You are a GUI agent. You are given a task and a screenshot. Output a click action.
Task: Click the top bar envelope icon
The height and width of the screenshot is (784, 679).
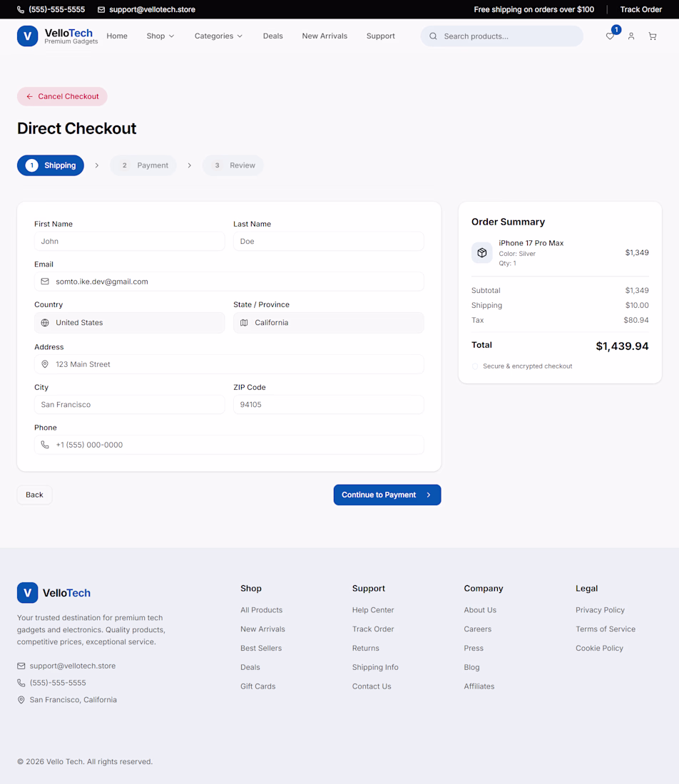click(x=101, y=9)
